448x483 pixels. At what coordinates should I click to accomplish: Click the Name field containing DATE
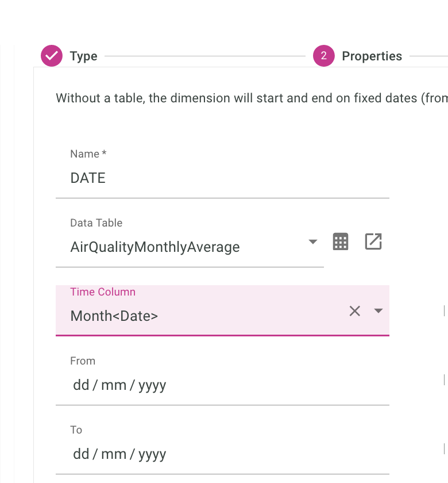tap(222, 178)
